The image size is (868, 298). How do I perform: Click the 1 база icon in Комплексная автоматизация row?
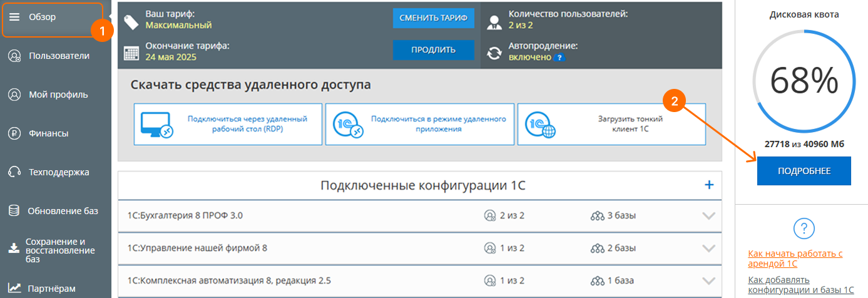pyautogui.click(x=597, y=280)
